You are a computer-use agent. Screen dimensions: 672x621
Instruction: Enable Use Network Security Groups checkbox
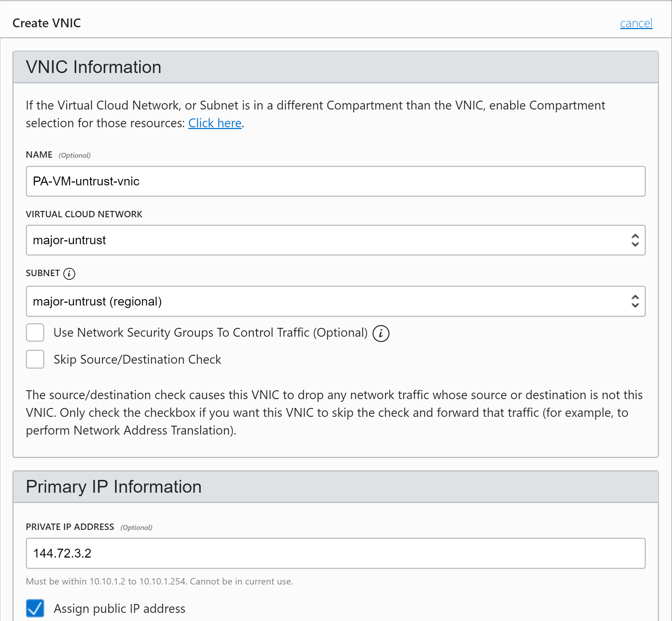coord(35,332)
